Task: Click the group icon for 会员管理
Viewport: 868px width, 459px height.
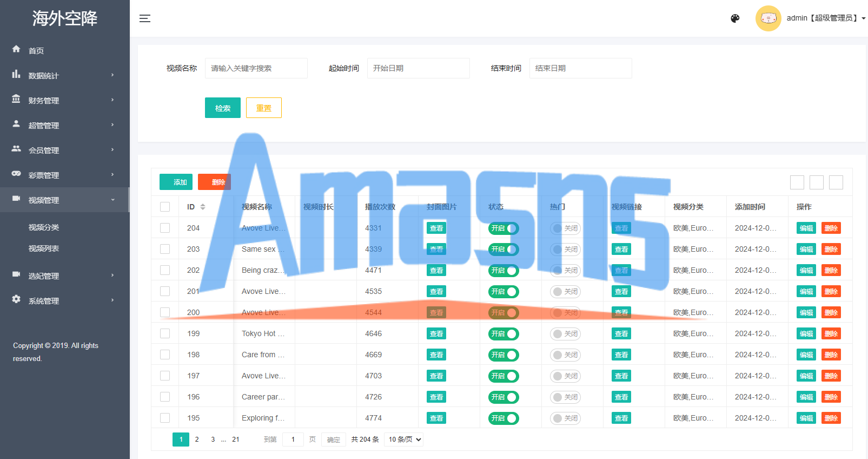Action: [16, 149]
